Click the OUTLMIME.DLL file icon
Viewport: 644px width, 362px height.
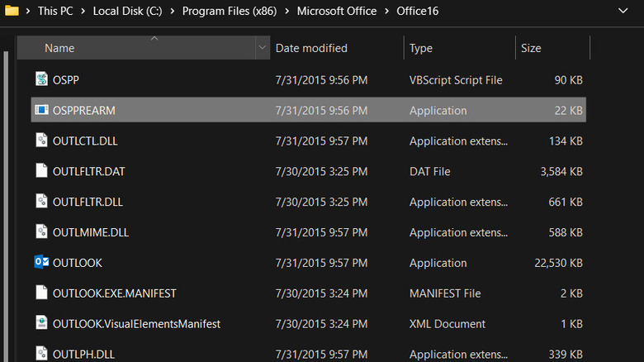(x=41, y=231)
